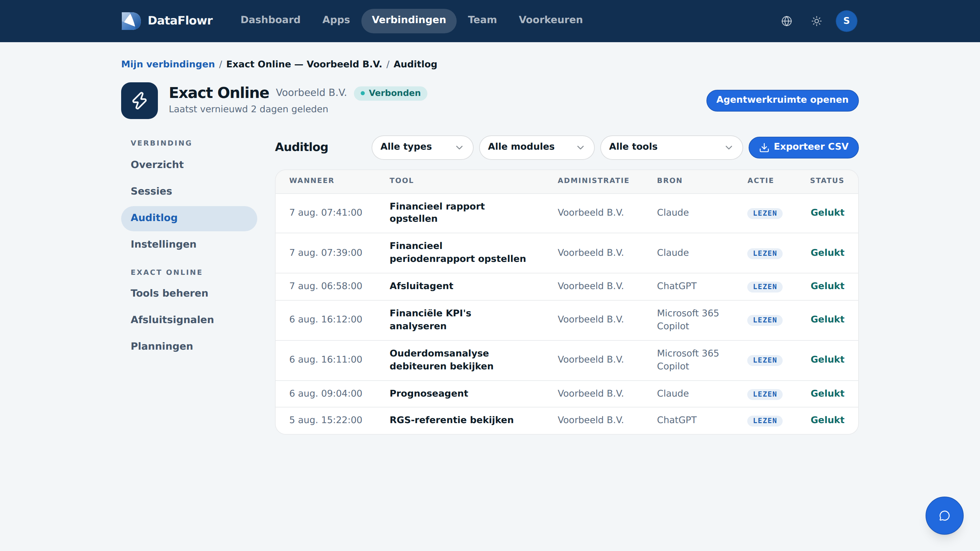The width and height of the screenshot is (980, 551).
Task: Click the DataFlowr brand name
Action: pyautogui.click(x=180, y=20)
